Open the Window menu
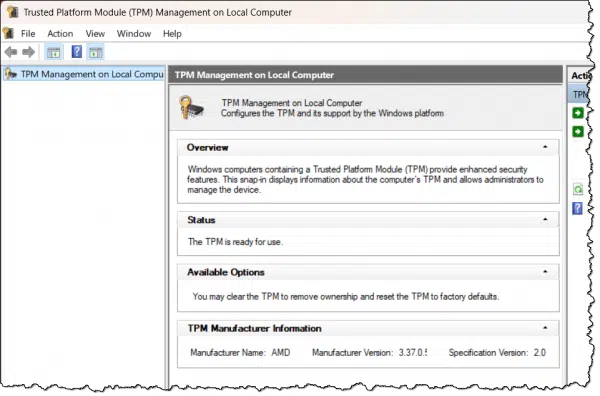 point(134,34)
